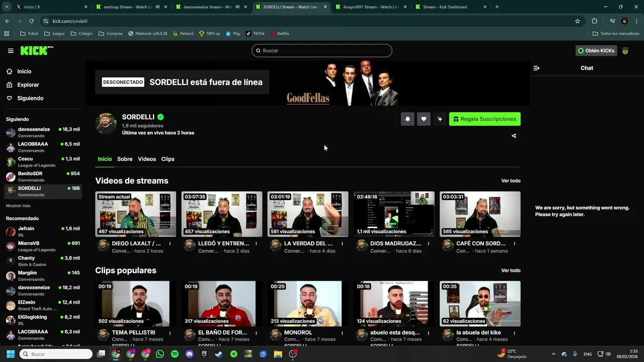Screen dimensions: 644x362
Task: Open the Stream actual video thumbnail
Action: tap(136, 214)
